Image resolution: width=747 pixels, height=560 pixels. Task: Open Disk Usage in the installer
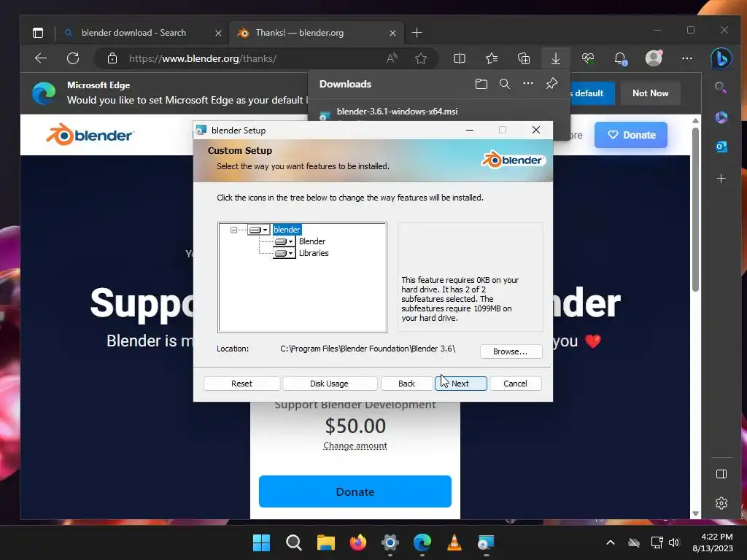coord(329,384)
